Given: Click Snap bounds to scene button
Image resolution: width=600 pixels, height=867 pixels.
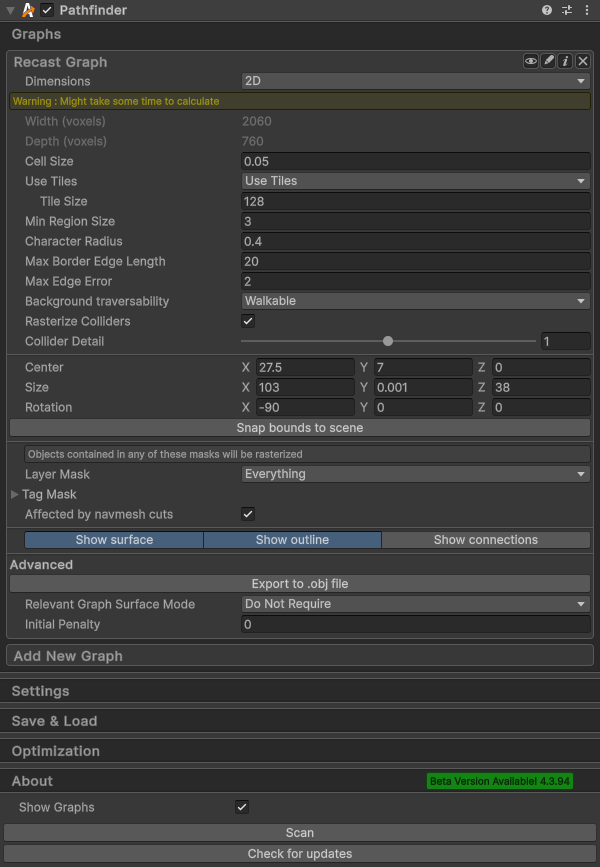Looking at the screenshot, I should click(300, 427).
